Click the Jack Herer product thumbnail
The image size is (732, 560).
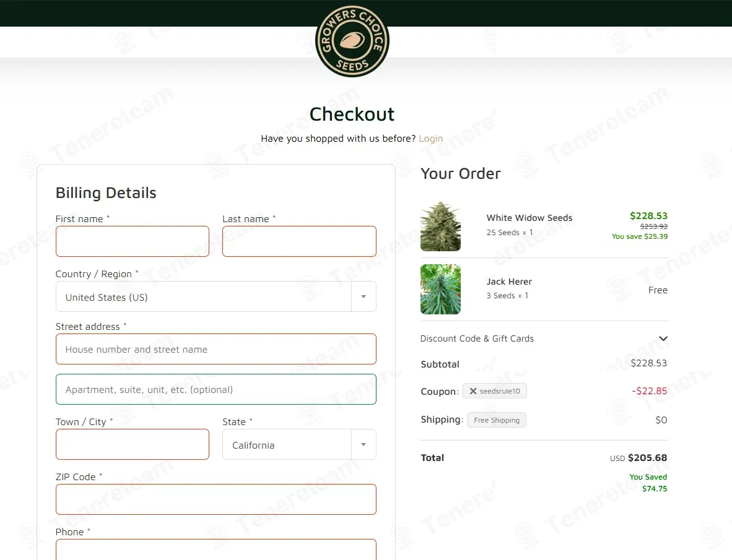point(440,290)
